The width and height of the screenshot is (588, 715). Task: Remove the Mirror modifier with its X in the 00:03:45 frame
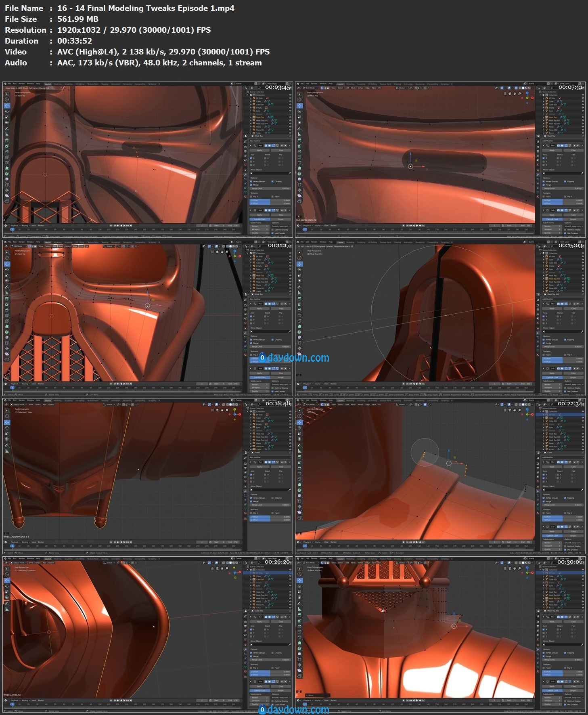[289, 145]
